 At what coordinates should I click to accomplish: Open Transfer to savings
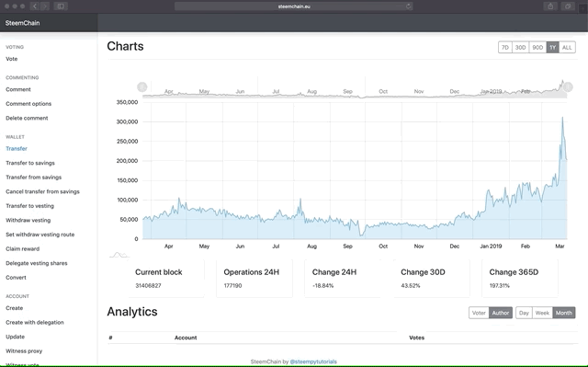point(30,163)
